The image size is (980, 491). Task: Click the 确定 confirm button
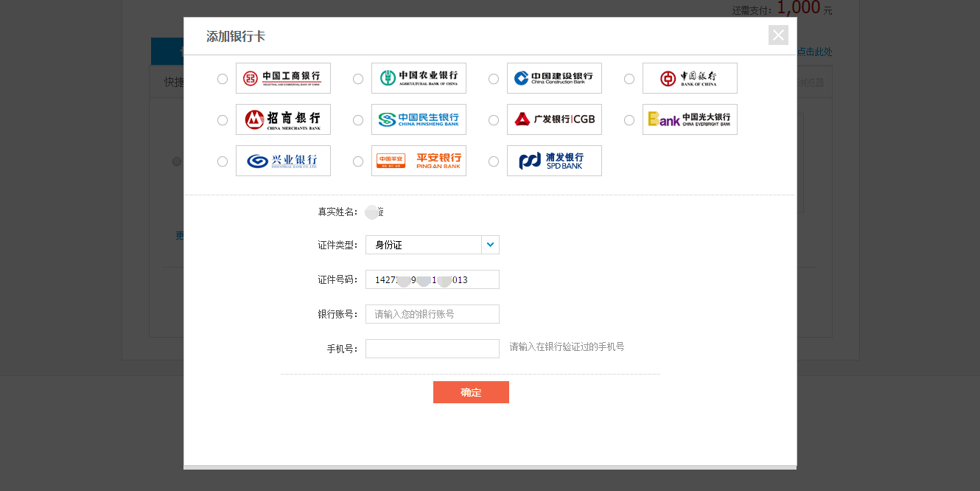471,391
